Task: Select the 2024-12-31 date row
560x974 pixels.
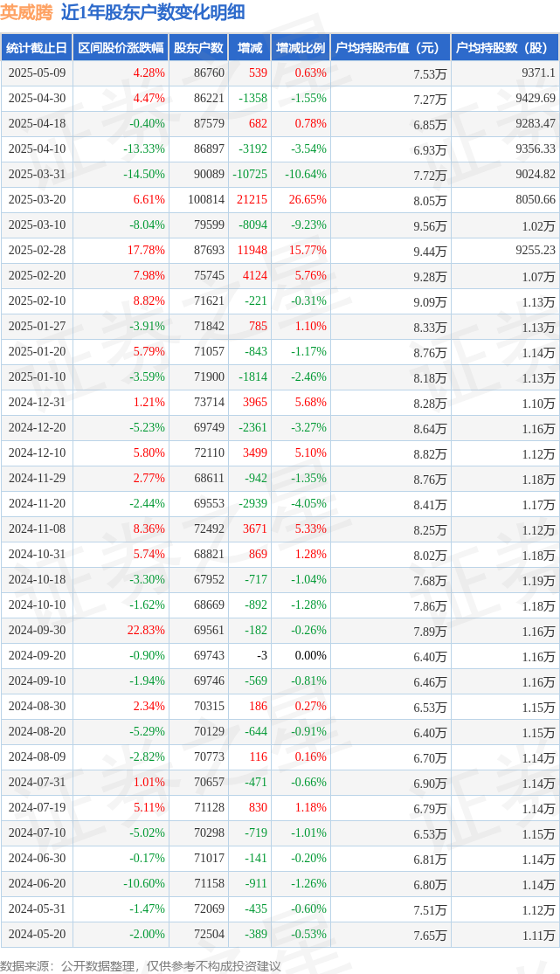Action: pyautogui.click(x=280, y=402)
